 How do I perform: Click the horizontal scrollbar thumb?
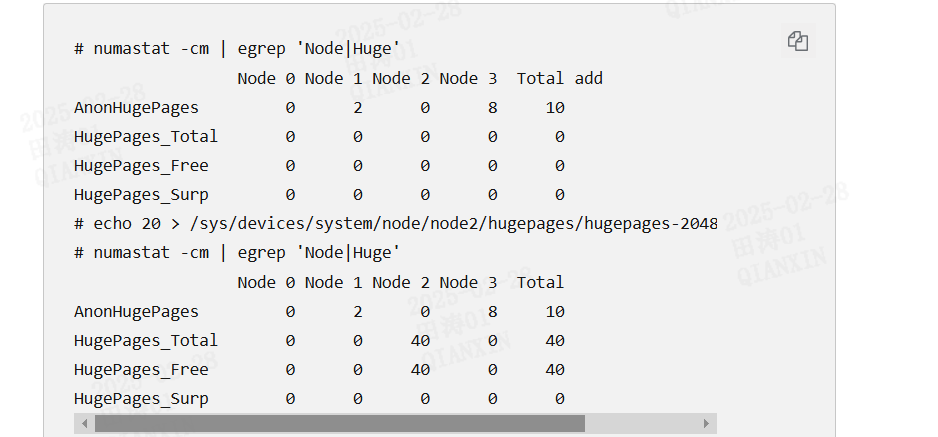339,424
